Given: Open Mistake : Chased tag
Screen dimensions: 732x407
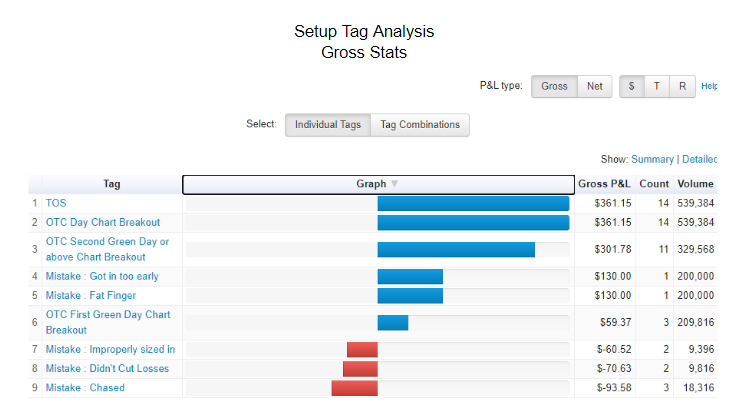Looking at the screenshot, I should coord(85,388).
